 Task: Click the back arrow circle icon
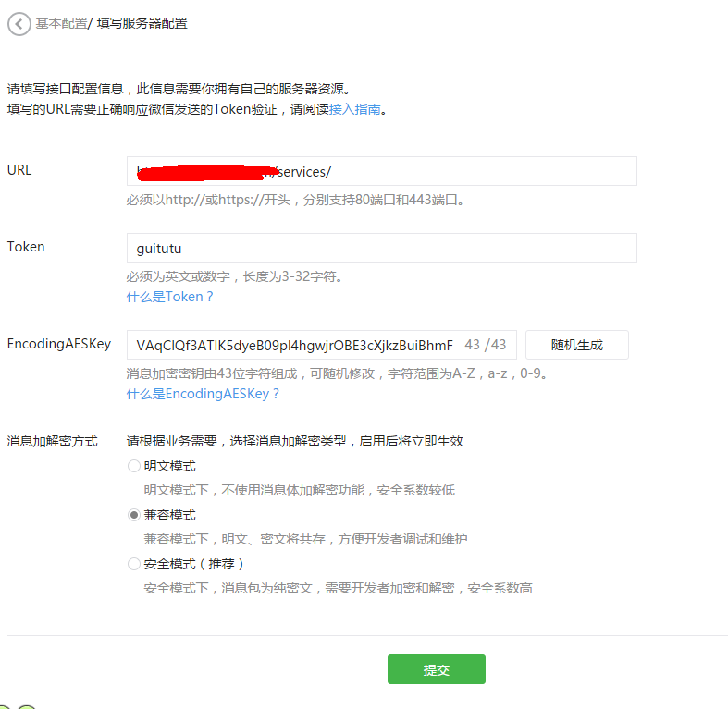click(x=19, y=24)
